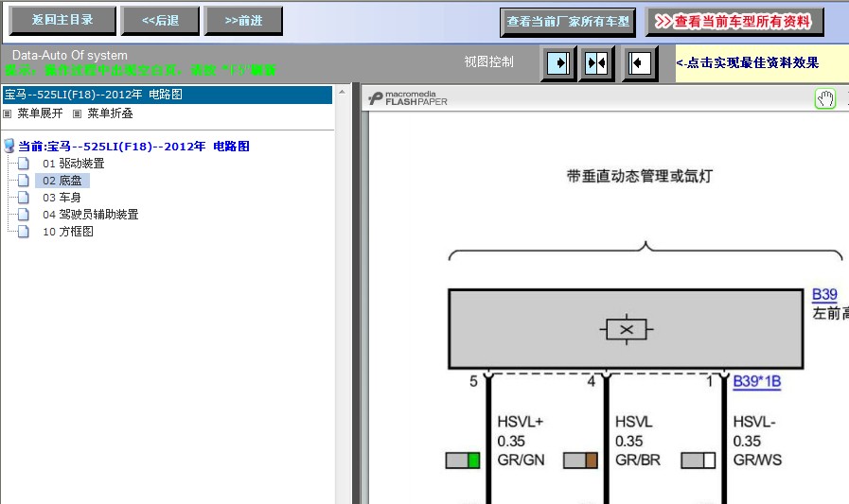Click the B39 component link
849x504 pixels.
[824, 295]
